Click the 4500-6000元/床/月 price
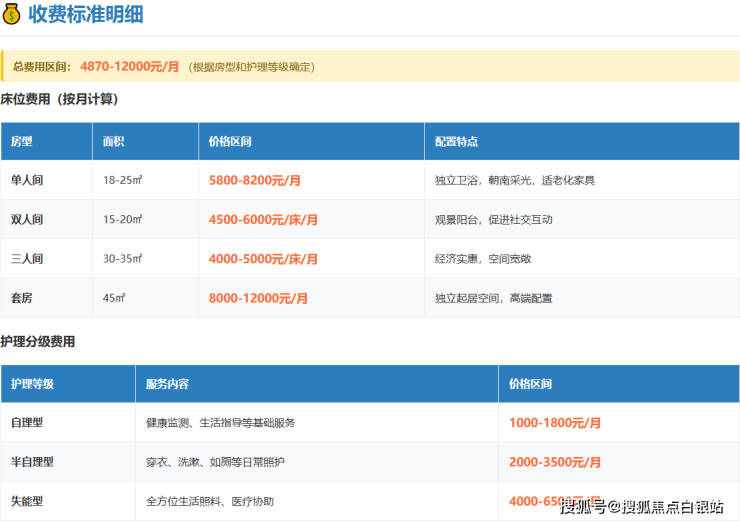This screenshot has width=740, height=523. [263, 219]
